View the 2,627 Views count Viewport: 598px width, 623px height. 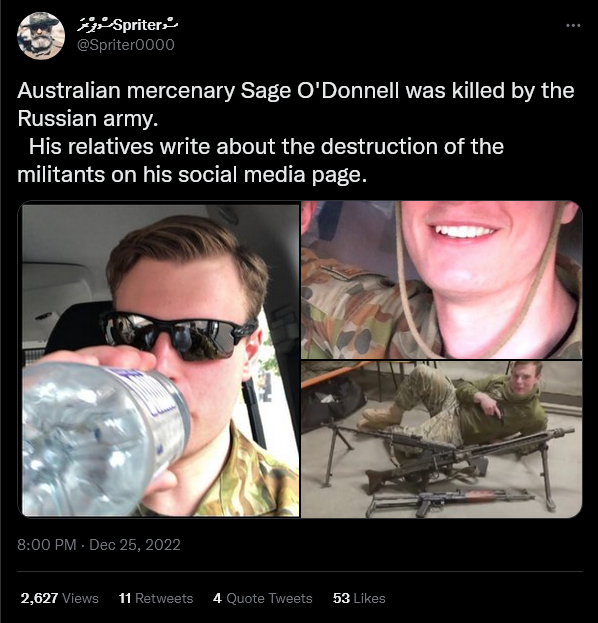(x=60, y=598)
